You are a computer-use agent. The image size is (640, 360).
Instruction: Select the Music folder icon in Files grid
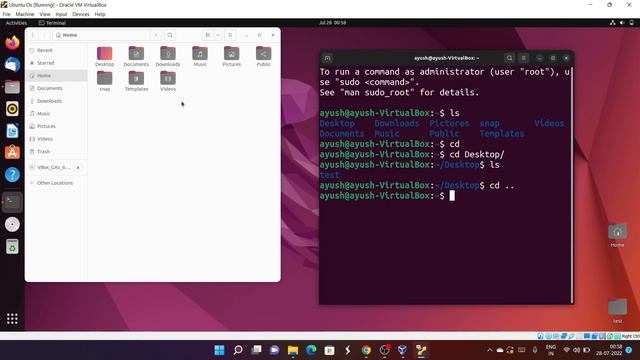coord(200,57)
